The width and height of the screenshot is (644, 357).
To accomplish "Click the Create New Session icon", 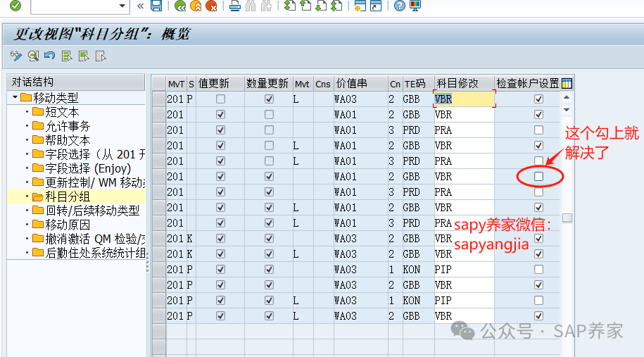I will [360, 6].
